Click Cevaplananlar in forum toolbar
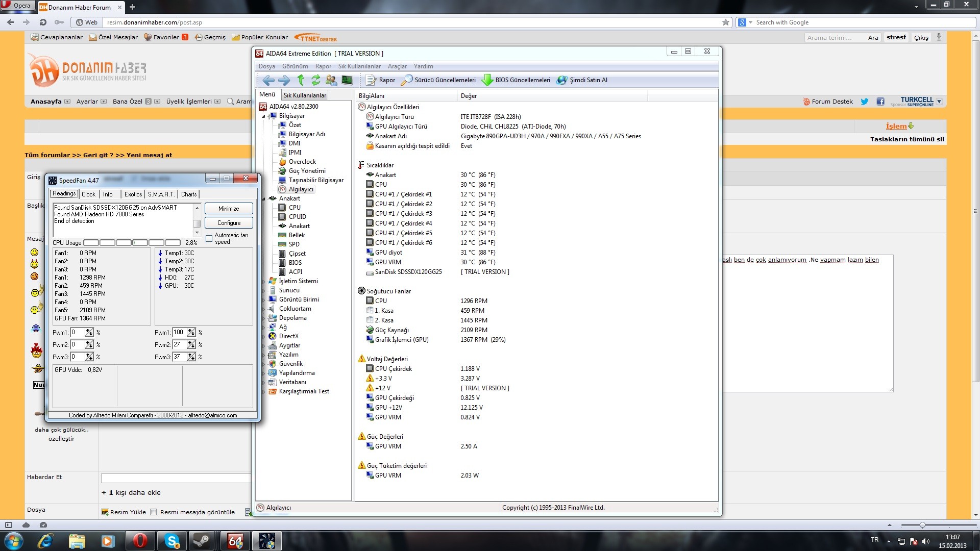This screenshot has height=551, width=980. pyautogui.click(x=57, y=37)
